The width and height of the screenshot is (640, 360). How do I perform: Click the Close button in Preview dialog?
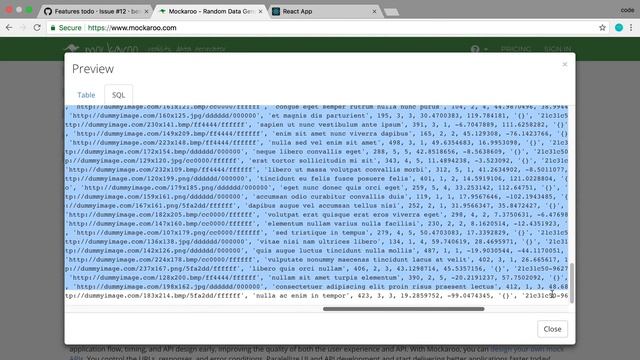552,329
